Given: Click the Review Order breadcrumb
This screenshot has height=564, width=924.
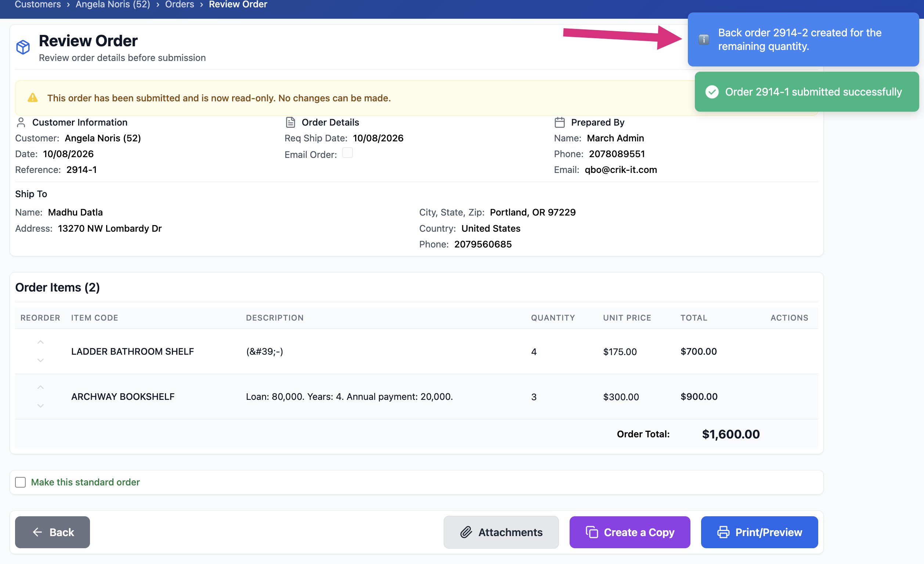Looking at the screenshot, I should [238, 4].
